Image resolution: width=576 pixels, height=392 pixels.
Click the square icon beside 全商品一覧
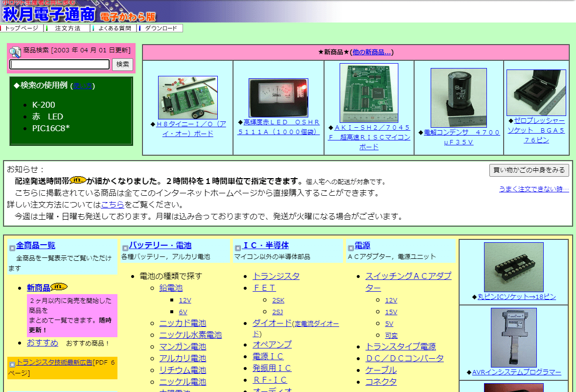(x=12, y=248)
